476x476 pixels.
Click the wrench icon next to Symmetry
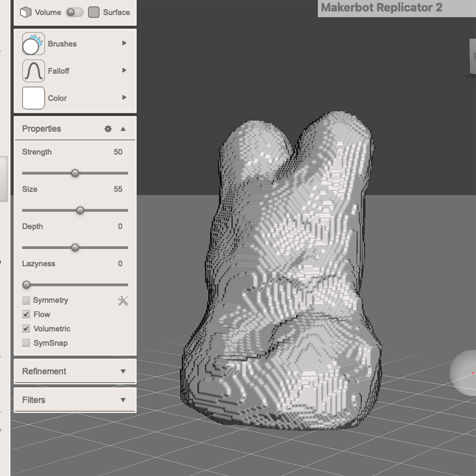coord(123,300)
